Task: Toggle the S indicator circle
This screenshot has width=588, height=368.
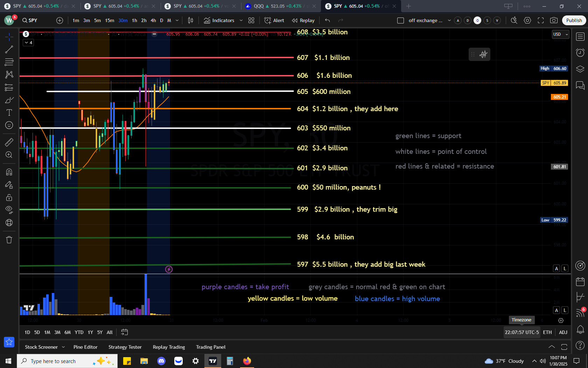Action: [x=487, y=20]
